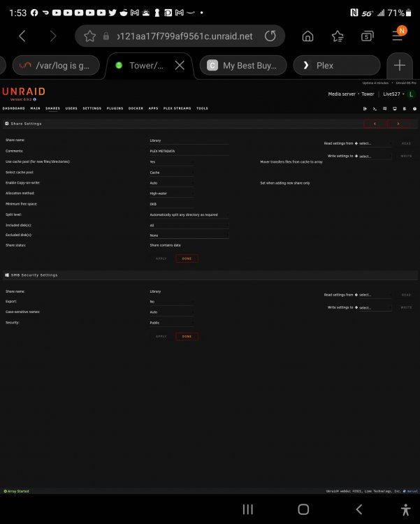Open the Split level dropdown
420x524 pixels.
189,214
